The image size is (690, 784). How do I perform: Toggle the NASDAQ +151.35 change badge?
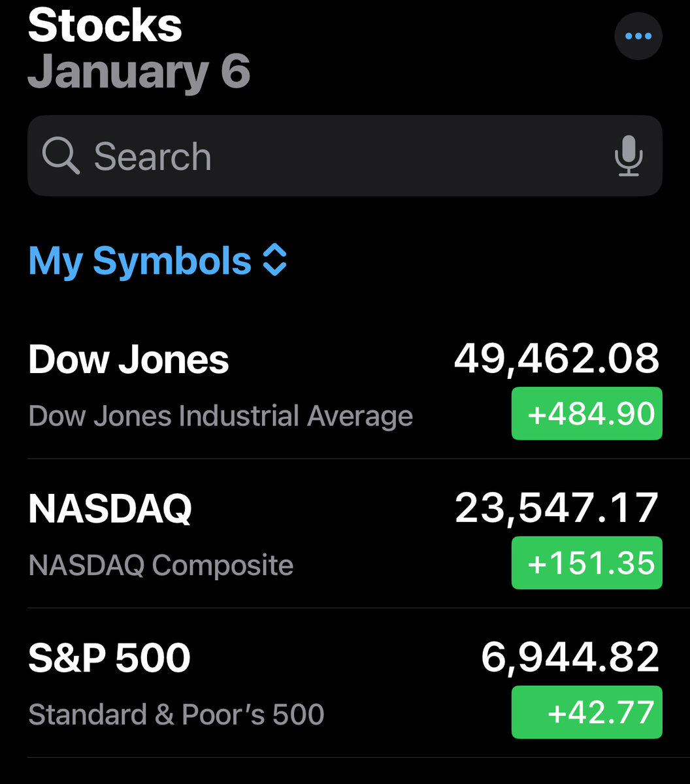[586, 563]
